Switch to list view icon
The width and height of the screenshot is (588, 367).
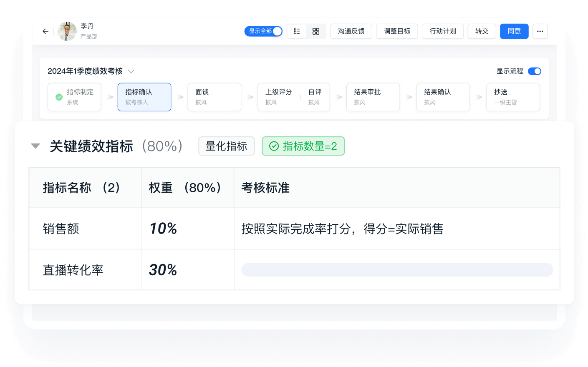coord(297,31)
